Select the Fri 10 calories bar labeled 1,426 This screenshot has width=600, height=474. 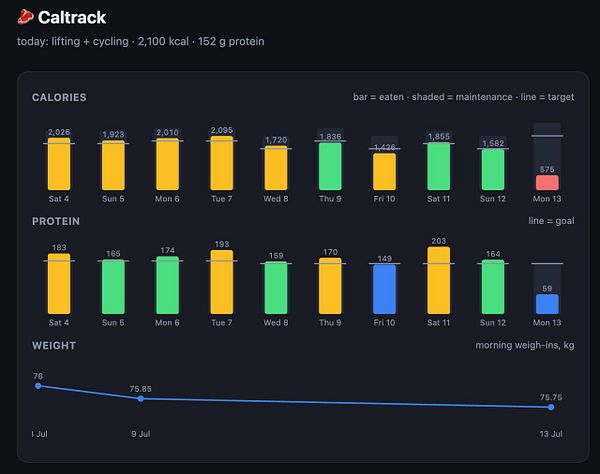[385, 172]
